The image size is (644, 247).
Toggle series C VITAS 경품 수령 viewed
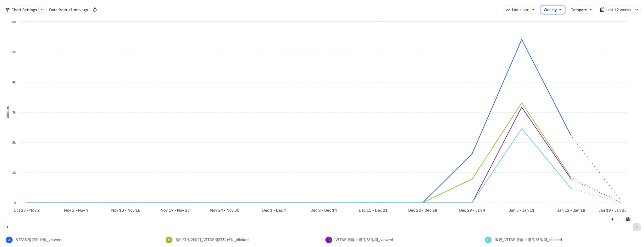(x=364, y=240)
